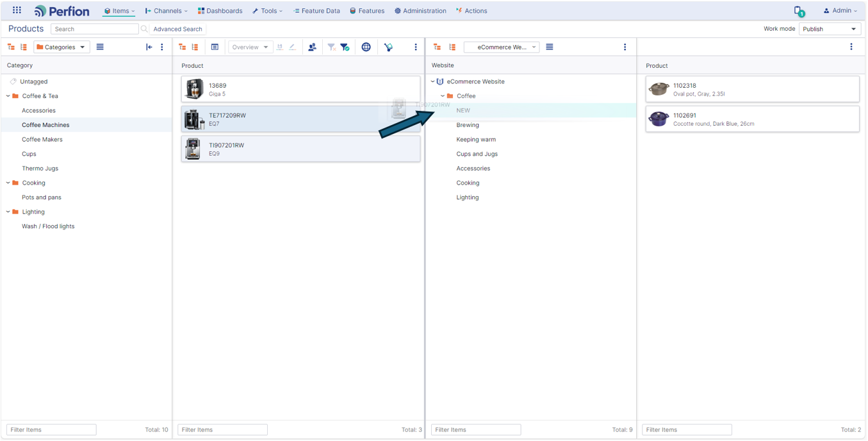This screenshot has width=868, height=441.
Task: Click the search magnifier icon
Action: coord(144,29)
